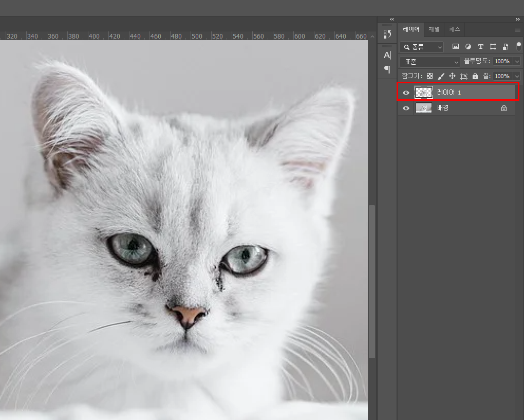Click the lock icon on 배경 layer
Image resolution: width=524 pixels, height=420 pixels.
point(504,108)
